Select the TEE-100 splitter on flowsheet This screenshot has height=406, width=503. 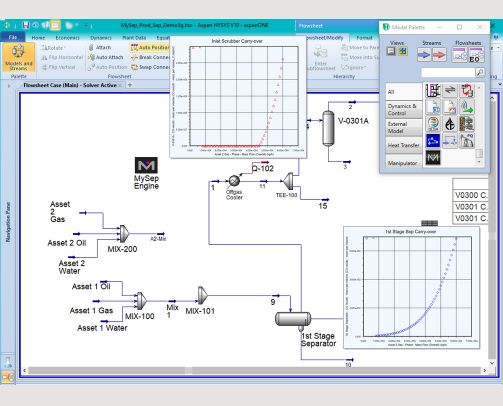[288, 181]
